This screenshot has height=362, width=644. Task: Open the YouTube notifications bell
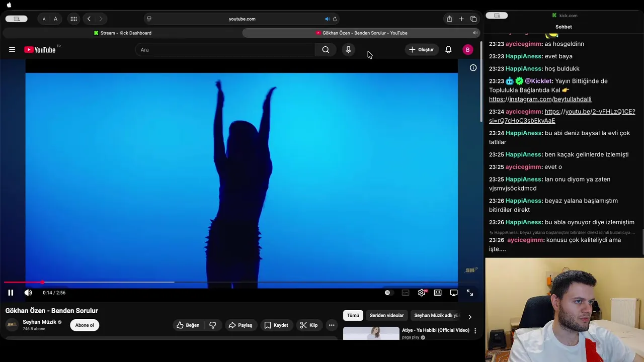(448, 50)
